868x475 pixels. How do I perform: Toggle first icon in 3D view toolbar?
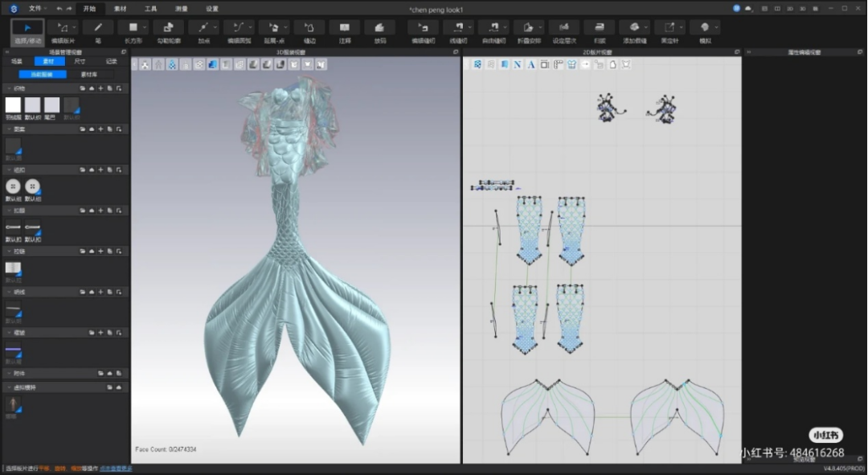[x=145, y=64]
